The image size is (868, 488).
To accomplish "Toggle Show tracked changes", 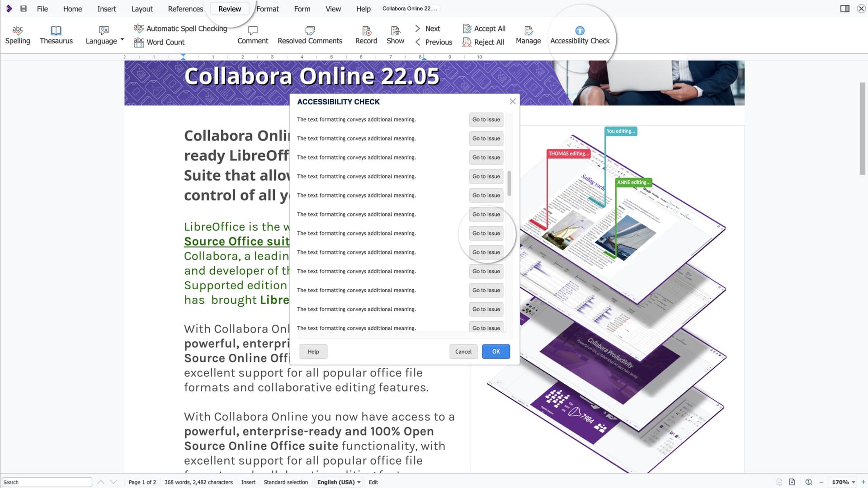I will point(396,35).
